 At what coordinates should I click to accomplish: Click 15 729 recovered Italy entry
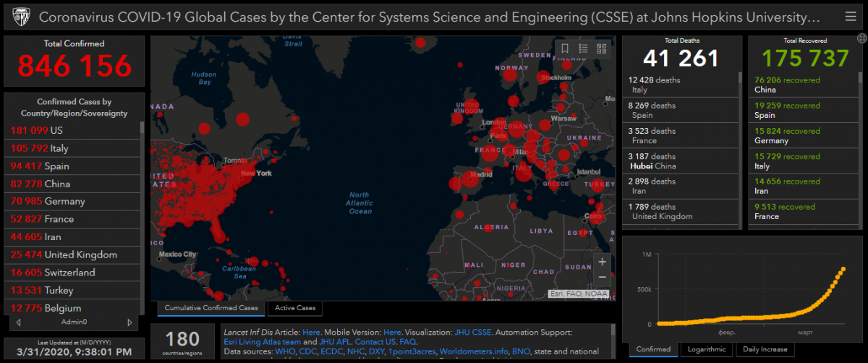(x=804, y=161)
